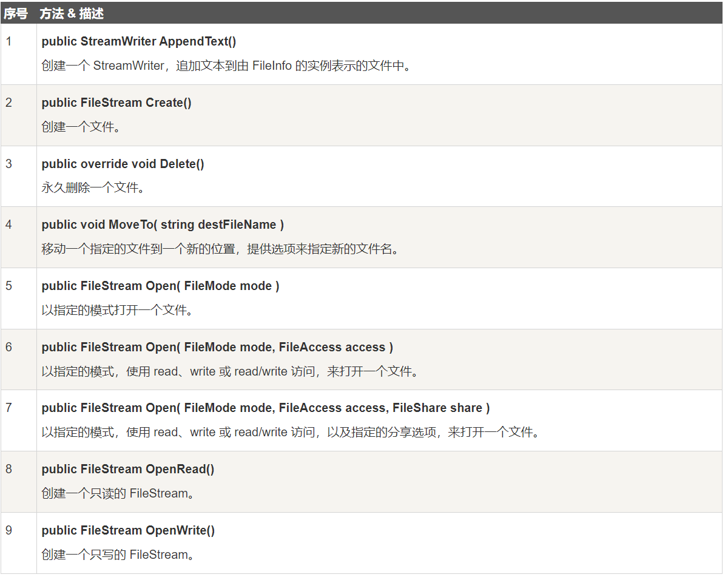Select Open( FileMode mode ) single-parameter signature
The image size is (728, 577).
click(x=160, y=286)
